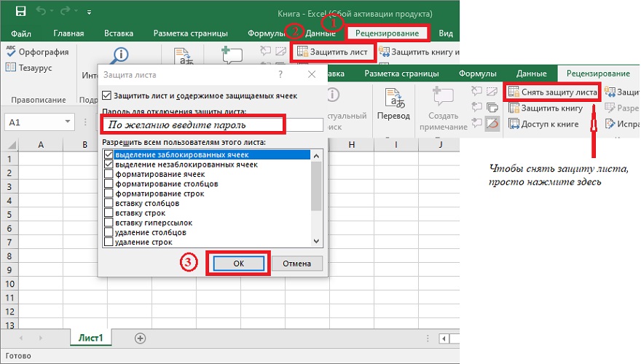
Task: Enable форматирование столбцов checkbox
Action: (109, 184)
